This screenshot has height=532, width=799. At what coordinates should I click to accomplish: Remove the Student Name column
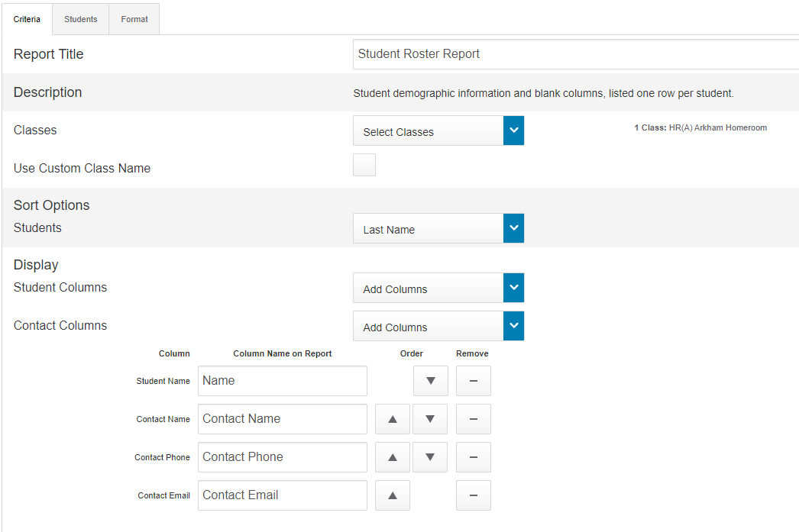(473, 380)
